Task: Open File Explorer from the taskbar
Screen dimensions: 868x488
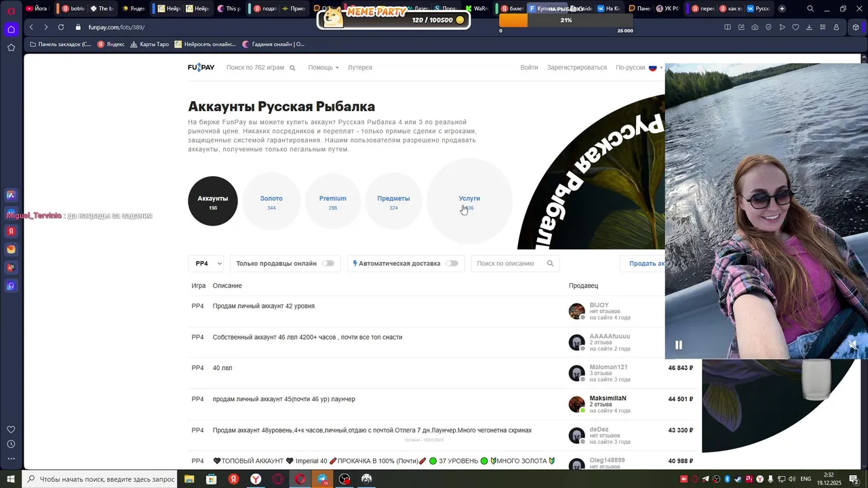Action: [x=189, y=479]
